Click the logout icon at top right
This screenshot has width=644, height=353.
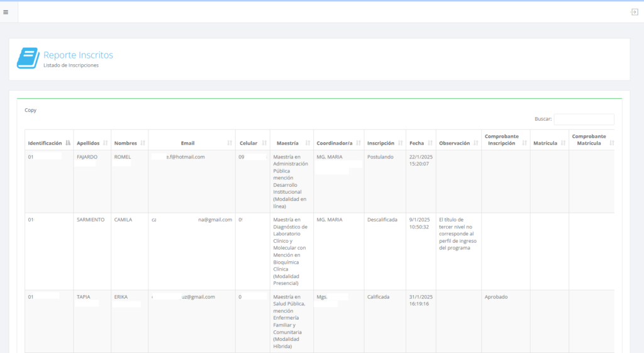pos(635,12)
